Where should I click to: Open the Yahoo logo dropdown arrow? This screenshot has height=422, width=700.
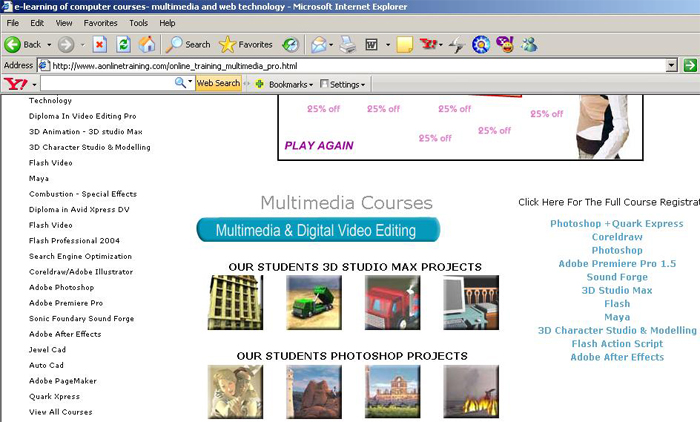[x=34, y=84]
